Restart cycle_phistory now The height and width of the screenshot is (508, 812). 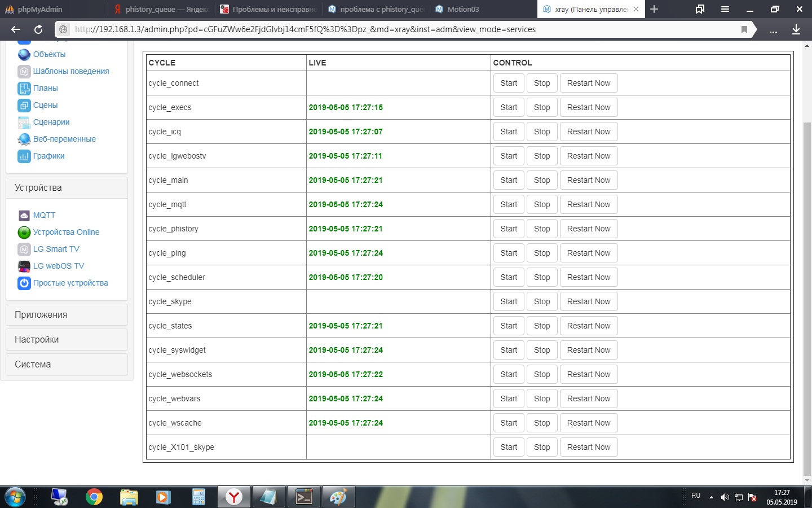(x=589, y=229)
